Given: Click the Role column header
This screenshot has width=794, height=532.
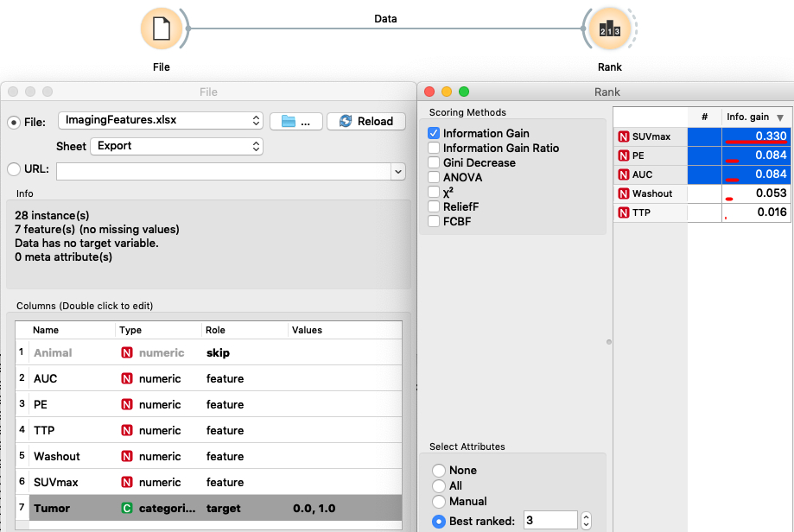Looking at the screenshot, I should tap(244, 330).
